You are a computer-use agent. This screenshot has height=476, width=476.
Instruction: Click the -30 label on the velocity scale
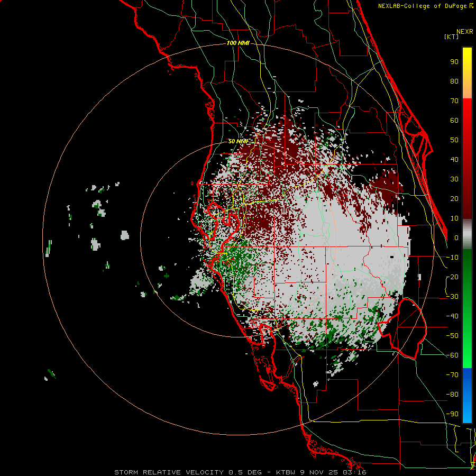[452, 297]
